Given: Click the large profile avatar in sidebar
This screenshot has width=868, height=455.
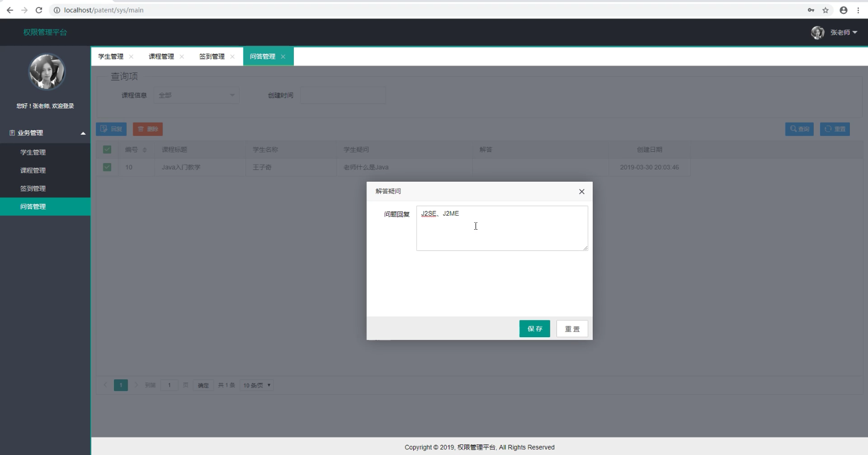Looking at the screenshot, I should 46,72.
